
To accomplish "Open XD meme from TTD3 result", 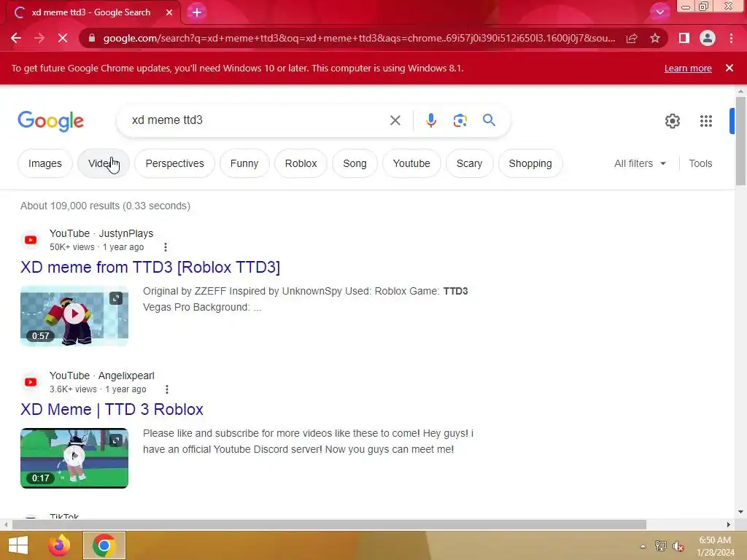I will pos(150,267).
